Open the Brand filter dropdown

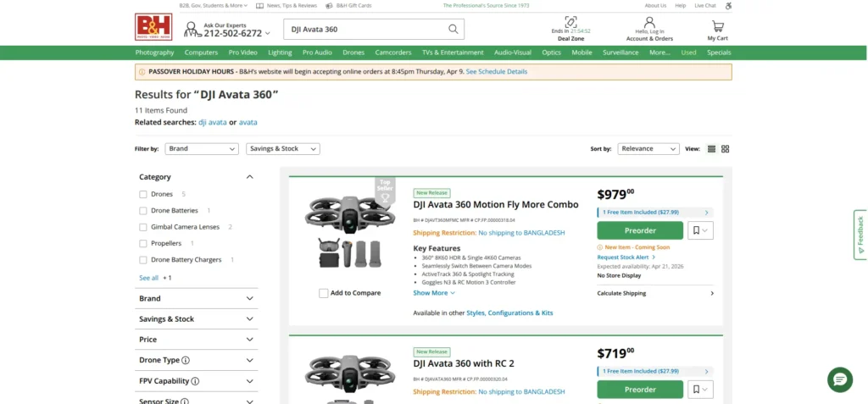click(x=202, y=149)
